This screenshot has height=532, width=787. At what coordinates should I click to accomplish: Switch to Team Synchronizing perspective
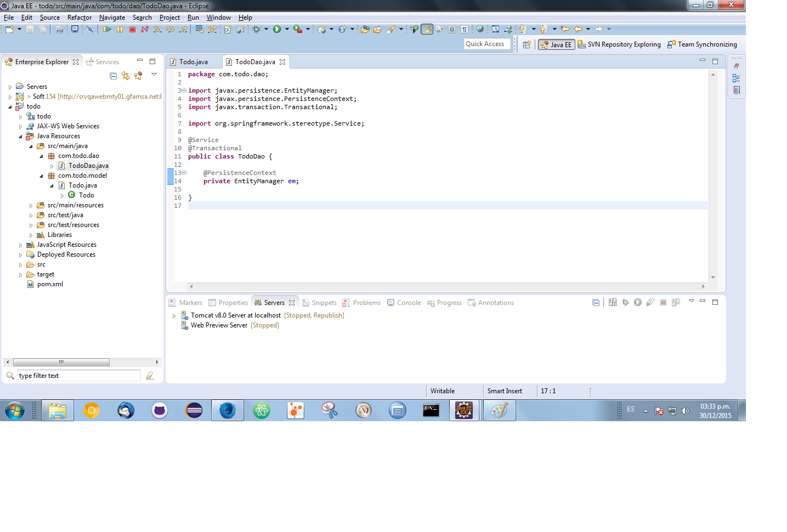702,44
